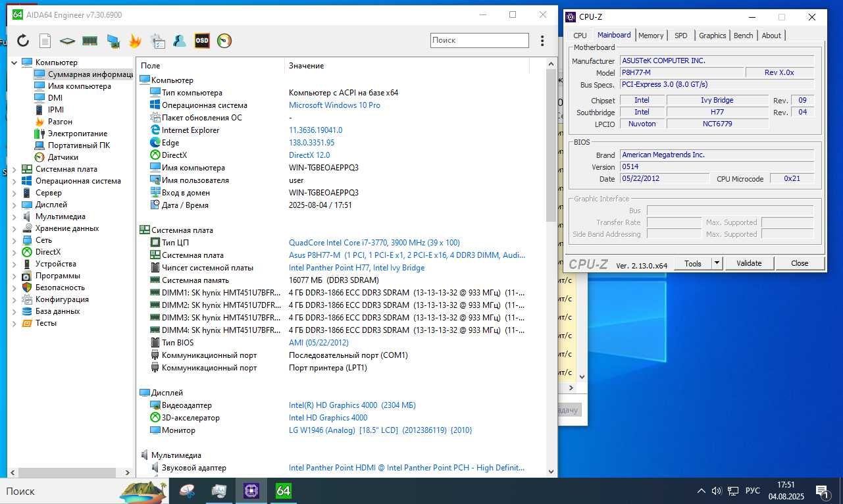Switch to Graphics tab in CPU-Z
This screenshot has width=843, height=504.
(713, 36)
